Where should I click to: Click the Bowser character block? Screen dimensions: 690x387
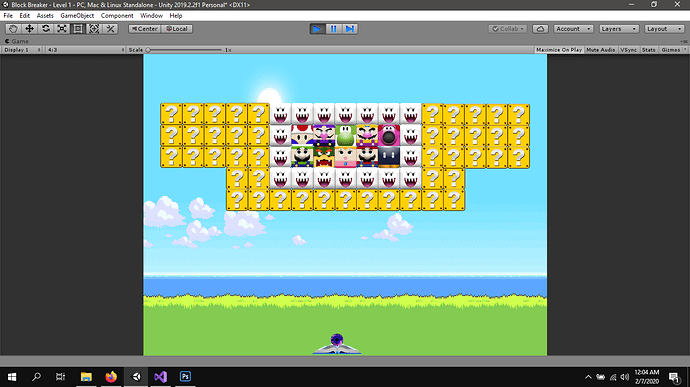click(x=324, y=157)
